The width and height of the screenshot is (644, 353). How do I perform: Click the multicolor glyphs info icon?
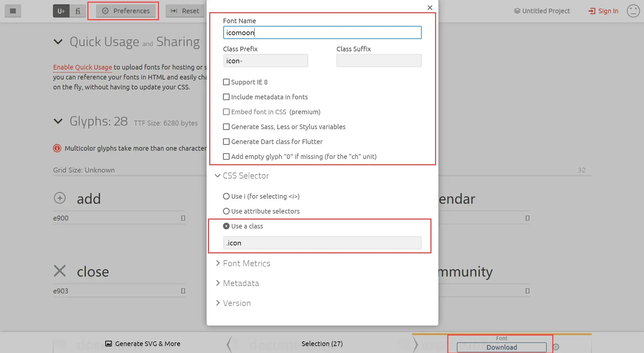point(57,148)
